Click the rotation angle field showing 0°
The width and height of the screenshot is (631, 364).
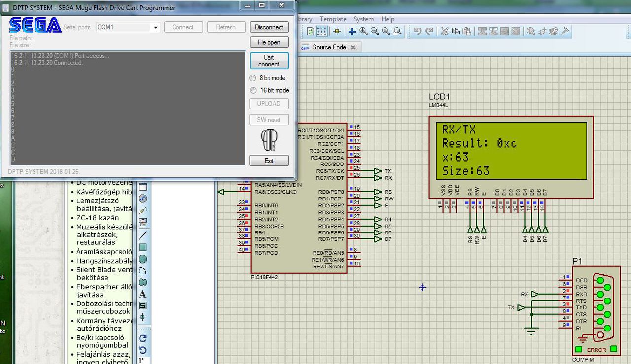tap(141, 361)
